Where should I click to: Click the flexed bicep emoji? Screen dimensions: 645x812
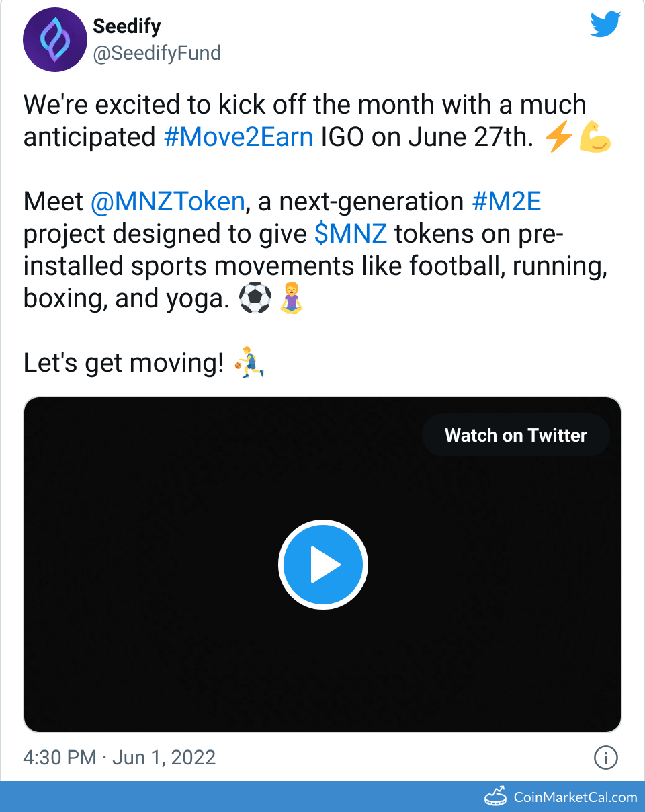click(x=595, y=137)
